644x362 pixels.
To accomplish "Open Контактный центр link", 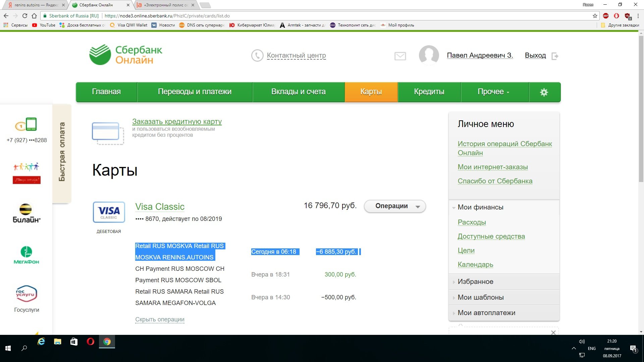I will click(x=296, y=56).
